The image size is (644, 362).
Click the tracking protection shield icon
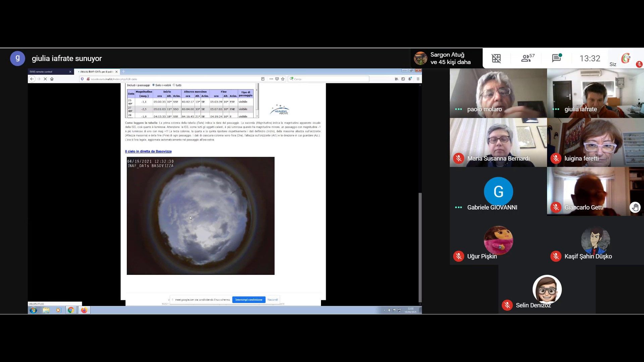click(x=82, y=79)
